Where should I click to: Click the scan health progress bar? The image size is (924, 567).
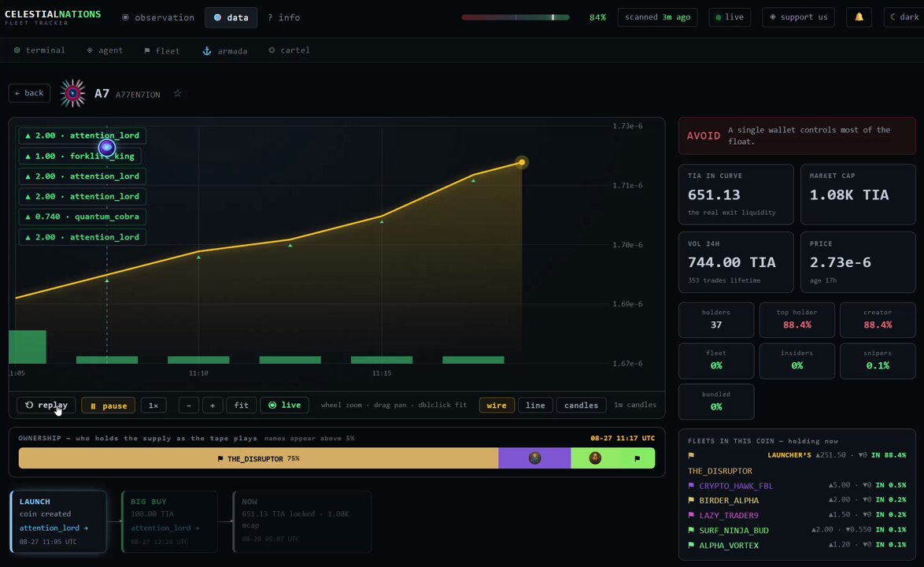click(516, 17)
